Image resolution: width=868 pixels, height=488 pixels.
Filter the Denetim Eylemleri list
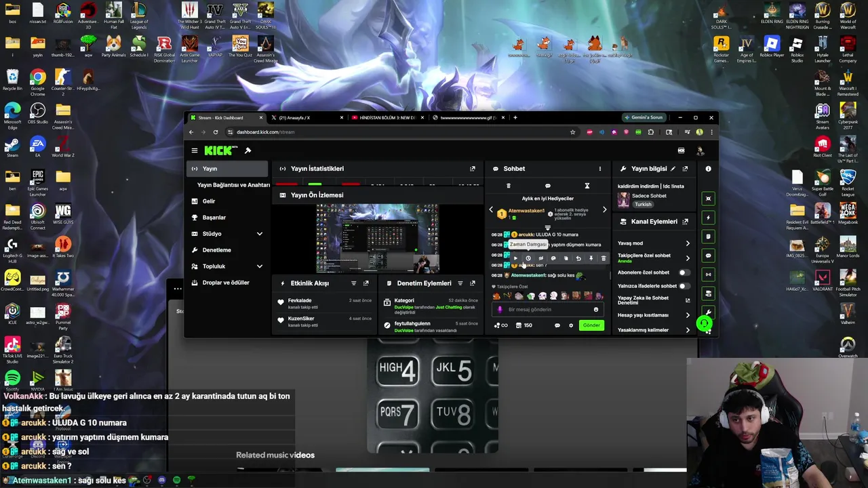click(x=460, y=283)
